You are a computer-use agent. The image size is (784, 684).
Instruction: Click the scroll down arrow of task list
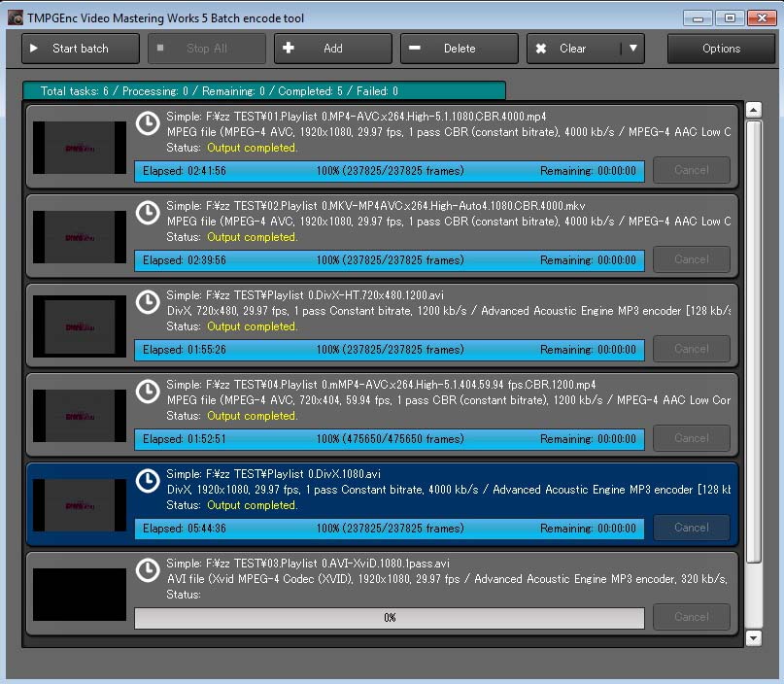tap(754, 638)
